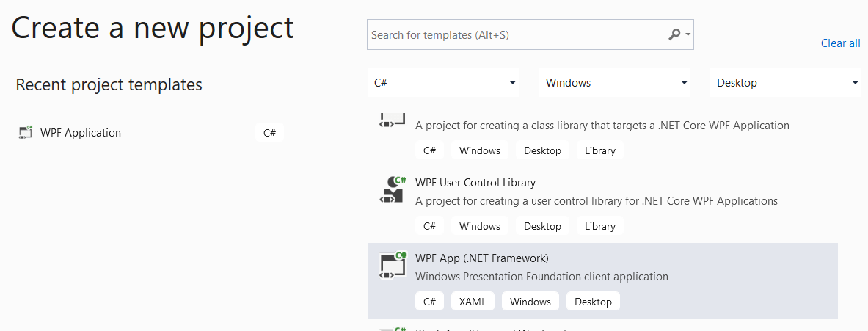
Task: Click the C# tag beside the recent WPF Application
Action: pyautogui.click(x=269, y=133)
